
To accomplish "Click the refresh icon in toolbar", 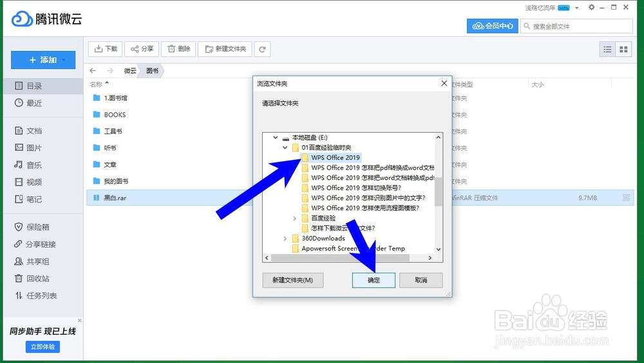I will 262,50.
